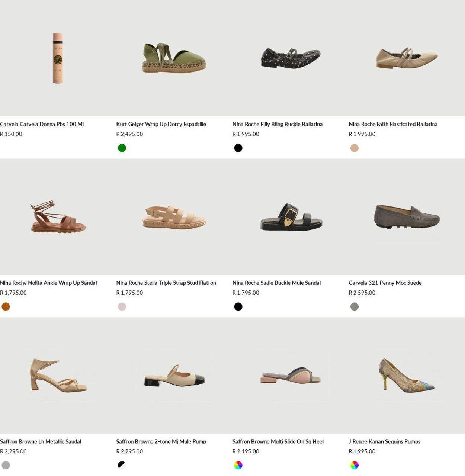
Task: Click R 1,795.00 under Stella Triple Strap Flatron
Action: (x=129, y=293)
